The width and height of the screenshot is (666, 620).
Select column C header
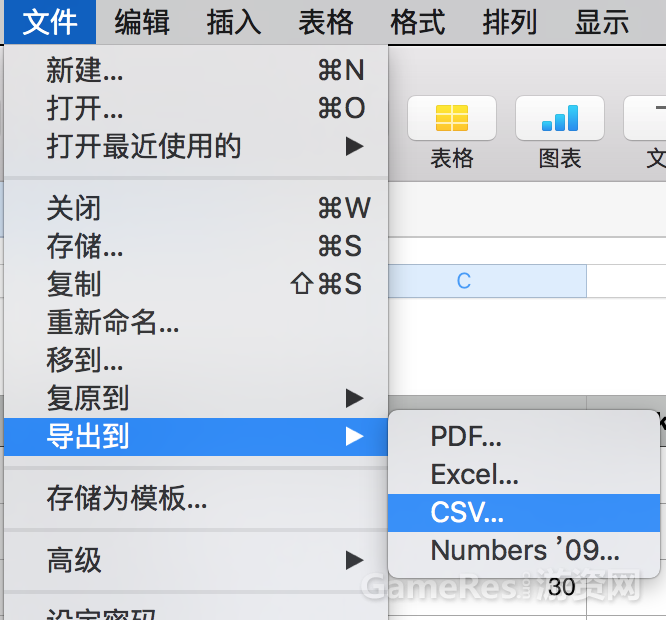tap(487, 281)
